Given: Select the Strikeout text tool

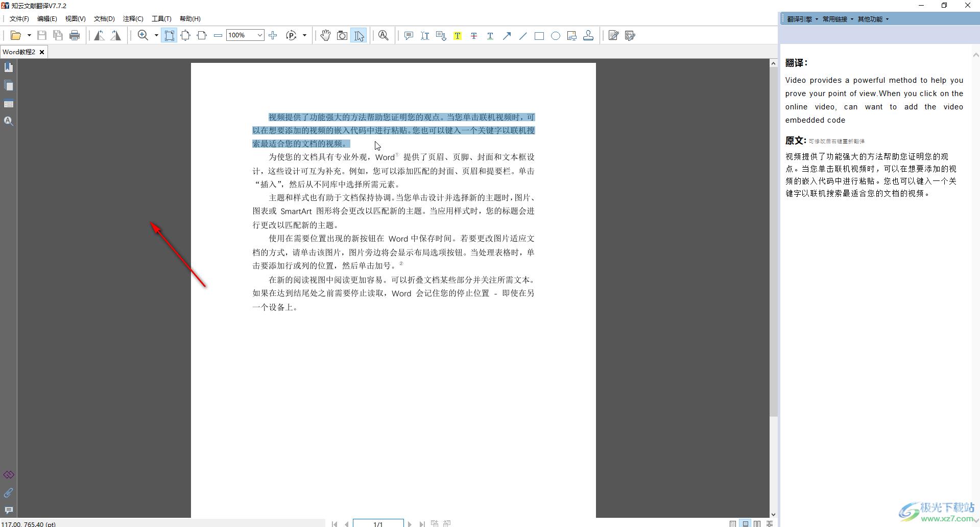Looking at the screenshot, I should point(474,35).
